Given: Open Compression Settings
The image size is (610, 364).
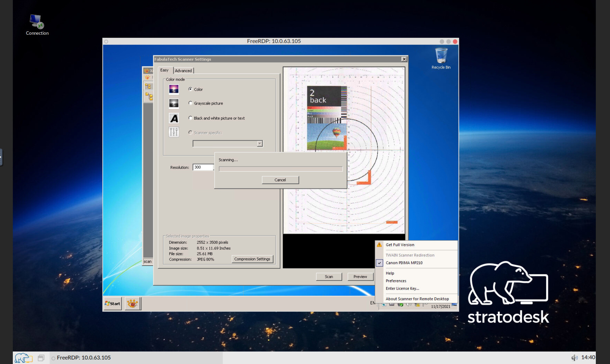Looking at the screenshot, I should click(x=252, y=259).
